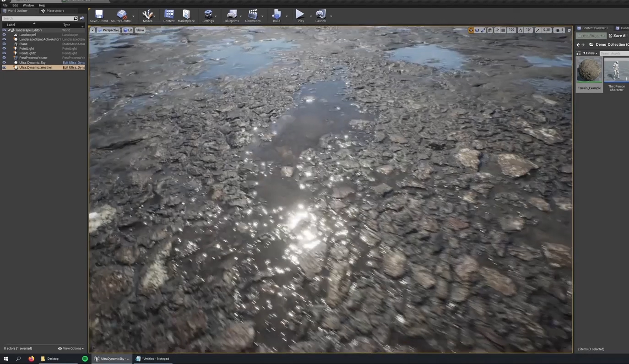
Task: Open the Marketplace from the toolbar
Action: click(186, 16)
